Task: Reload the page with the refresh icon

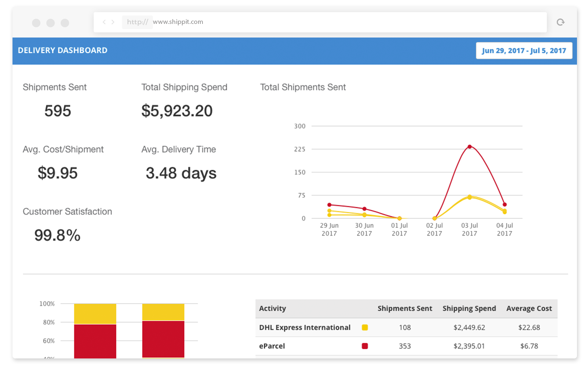Action: click(560, 22)
